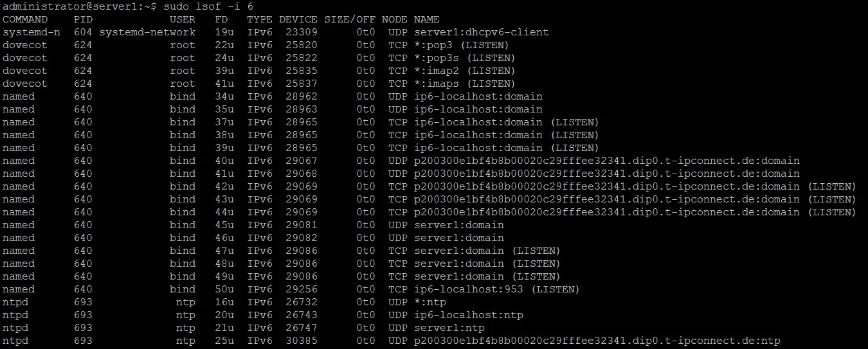Click the COMMAND column header
The image size is (868, 349).
tap(25, 19)
